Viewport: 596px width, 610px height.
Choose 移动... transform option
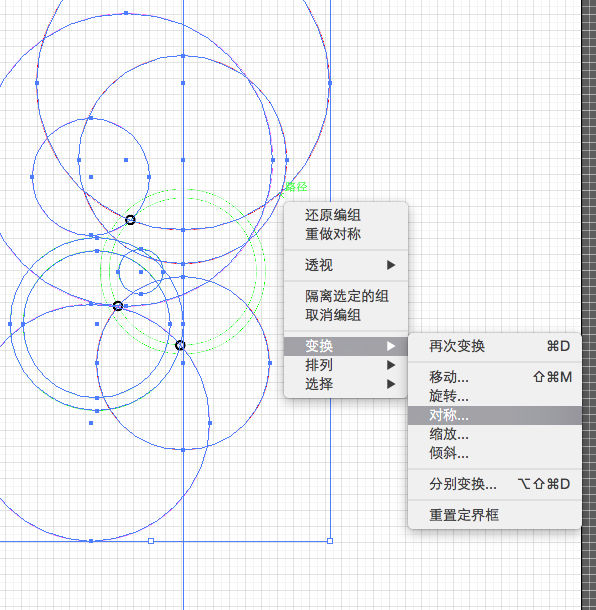click(495, 377)
